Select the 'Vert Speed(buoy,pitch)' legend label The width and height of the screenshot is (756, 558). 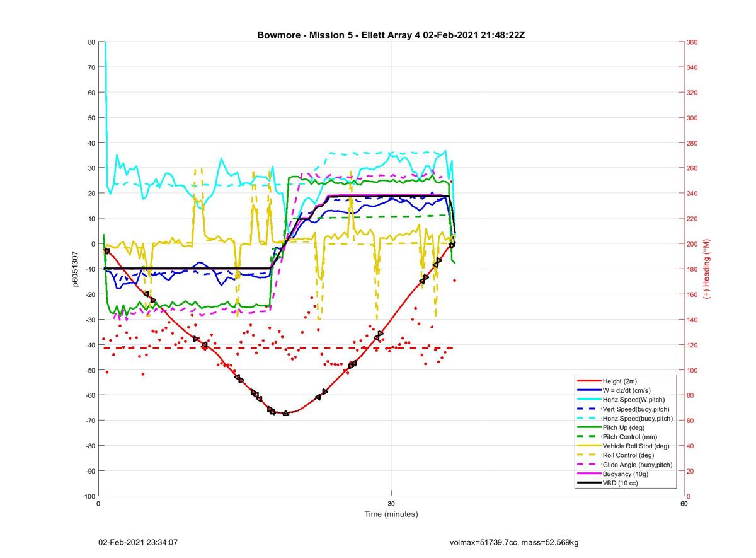636,409
